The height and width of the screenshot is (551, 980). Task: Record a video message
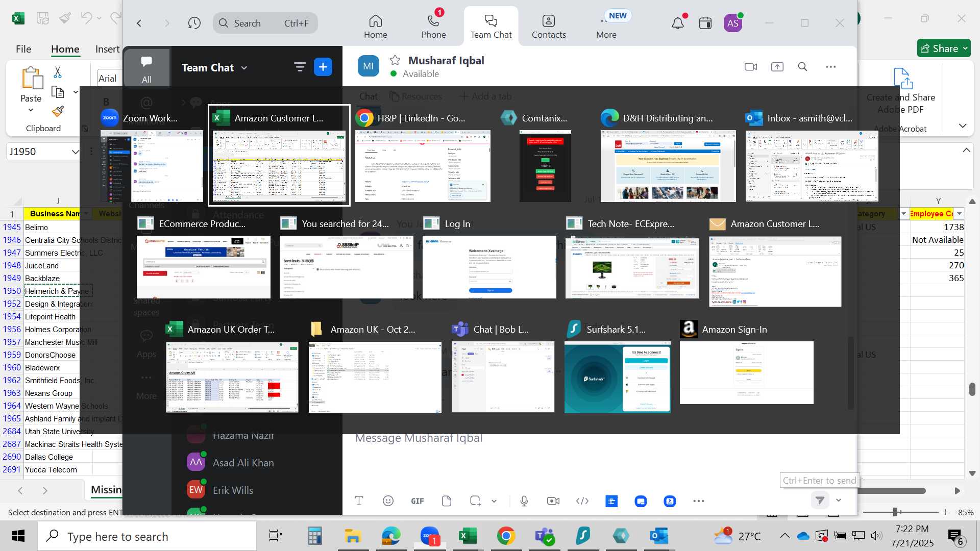553,501
